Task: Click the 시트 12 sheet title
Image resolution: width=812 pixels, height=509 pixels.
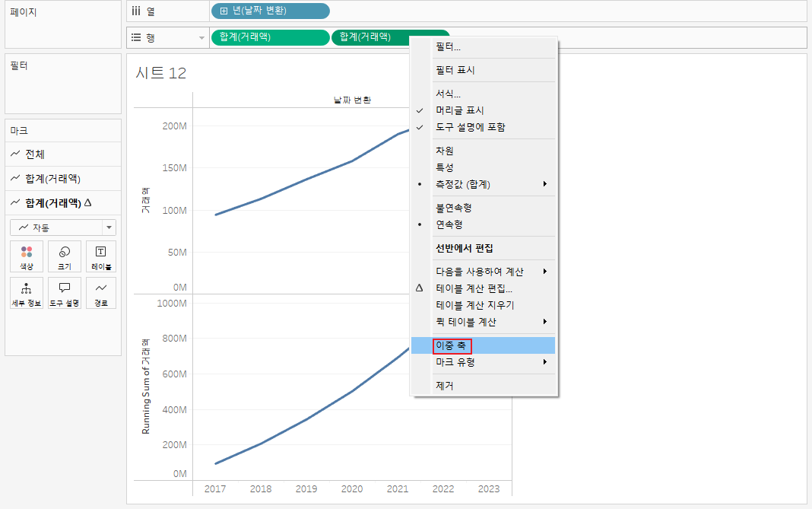Action: pos(161,73)
